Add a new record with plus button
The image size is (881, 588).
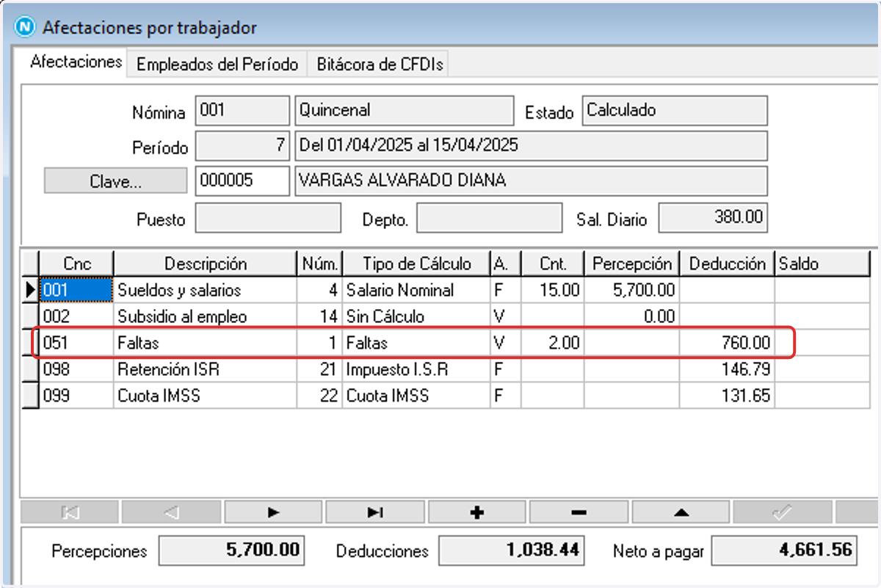tap(477, 513)
